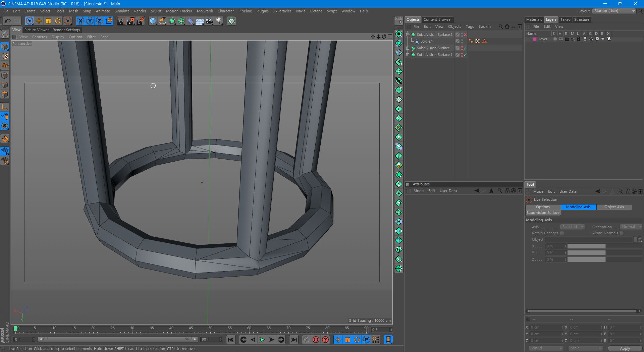Open the Layout dropdown Startup (User)
The image size is (644, 352).
point(614,11)
